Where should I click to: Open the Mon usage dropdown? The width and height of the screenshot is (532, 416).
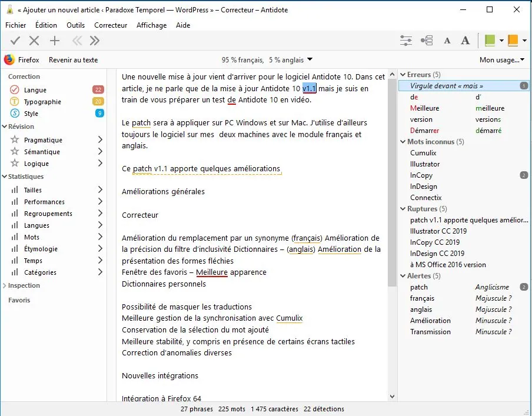(501, 60)
